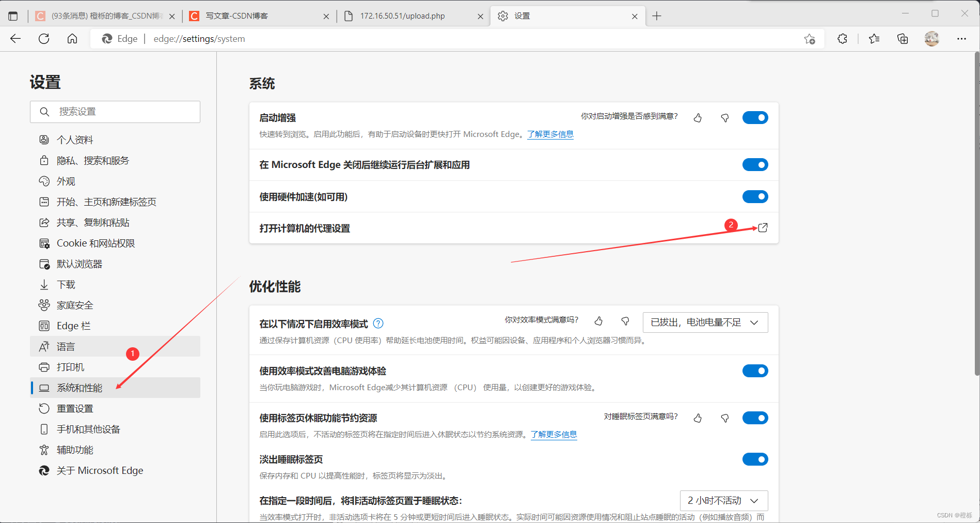Image resolution: width=980 pixels, height=523 pixels.
Task: Close the 172.16.50.51/upload.php tab
Action: point(480,17)
